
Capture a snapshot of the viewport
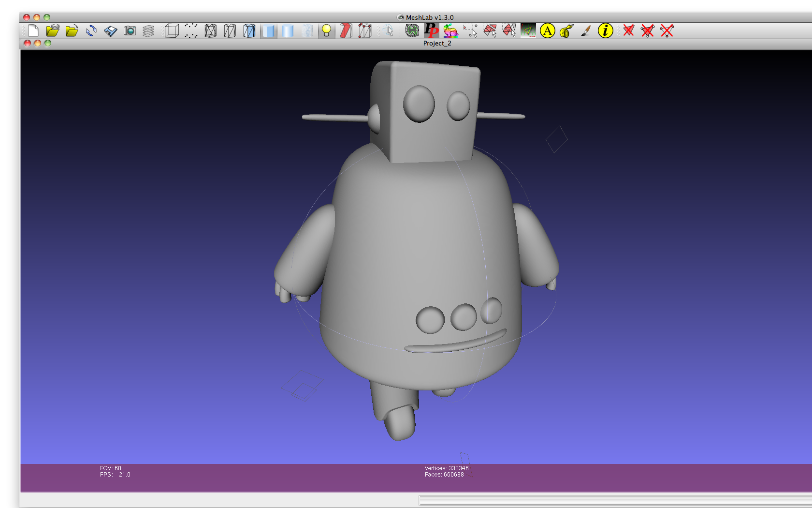coord(130,30)
